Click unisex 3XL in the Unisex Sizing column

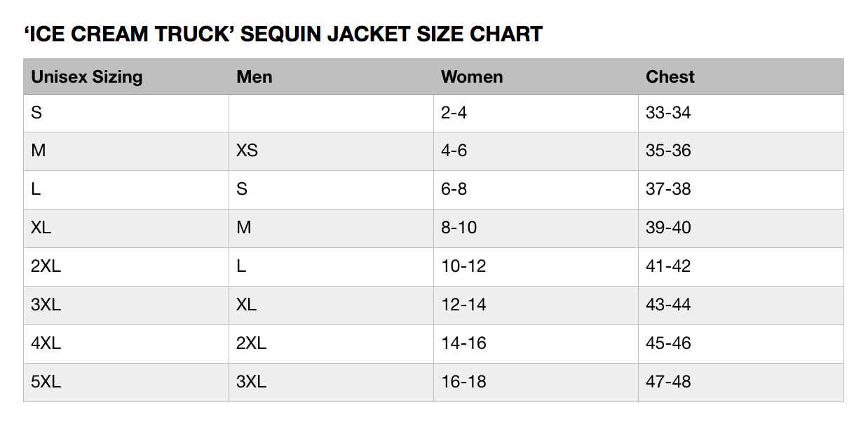point(46,305)
